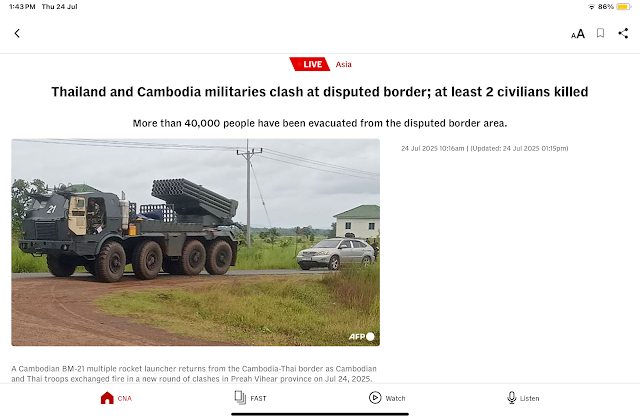Switch to the CNA tab label
Viewport: 640px width, 420px height.
(124, 398)
